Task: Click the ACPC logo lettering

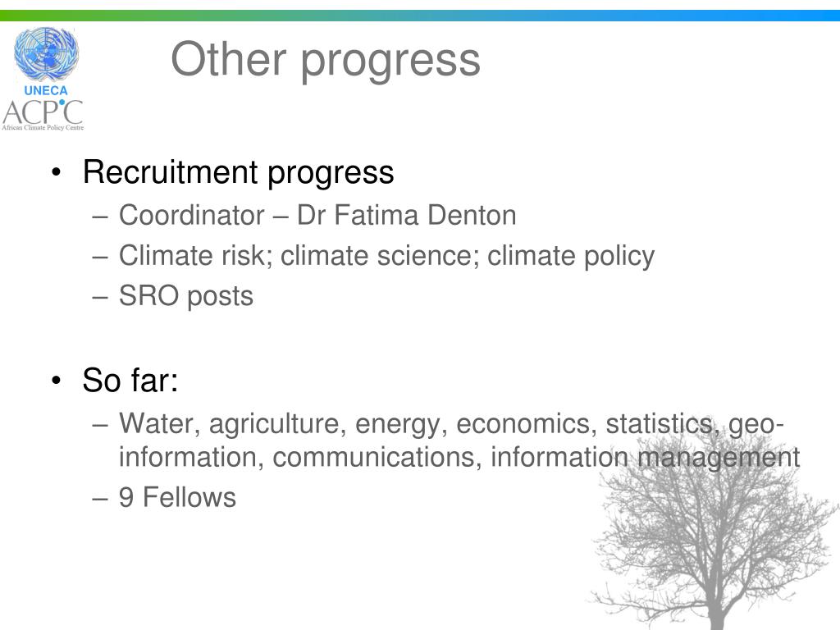Action: pos(43,112)
